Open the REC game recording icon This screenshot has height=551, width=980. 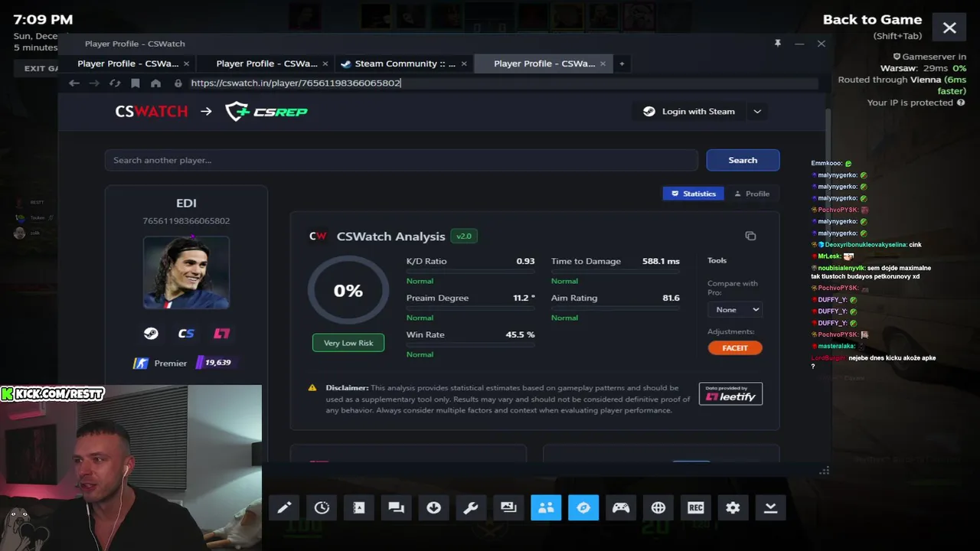point(696,507)
